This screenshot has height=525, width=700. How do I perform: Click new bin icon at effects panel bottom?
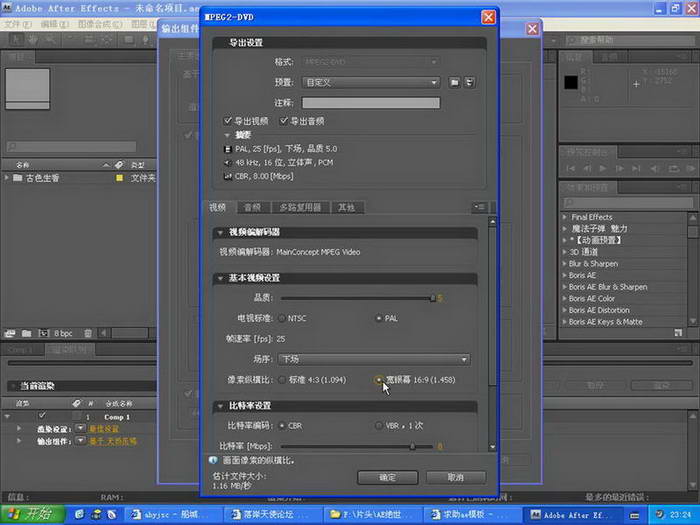click(x=678, y=333)
